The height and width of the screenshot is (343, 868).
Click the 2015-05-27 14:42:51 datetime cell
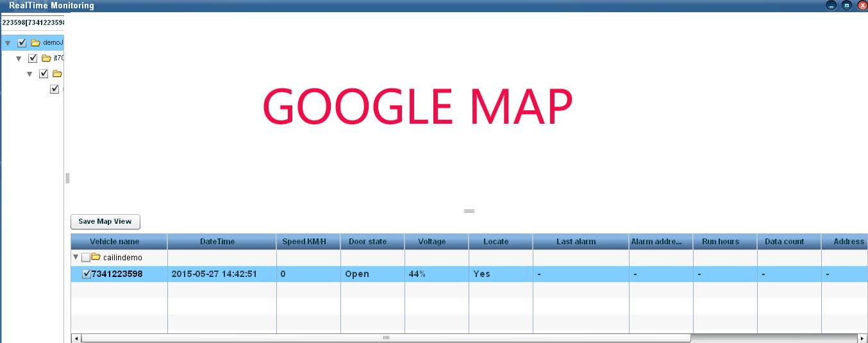tap(222, 274)
